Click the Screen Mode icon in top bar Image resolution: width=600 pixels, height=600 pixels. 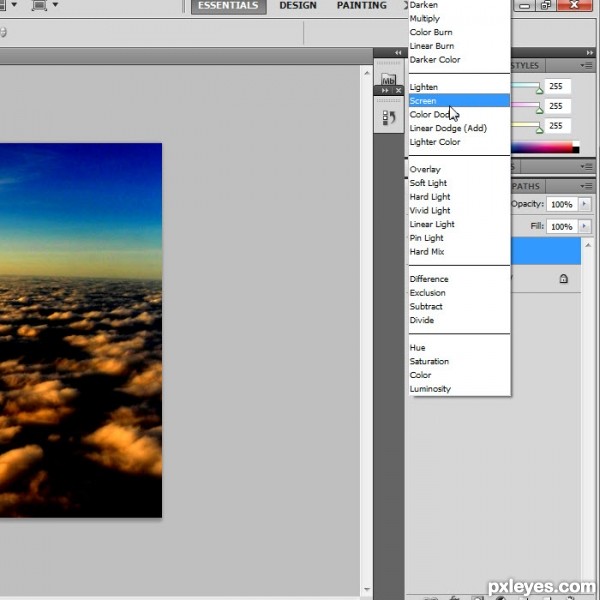(x=39, y=5)
